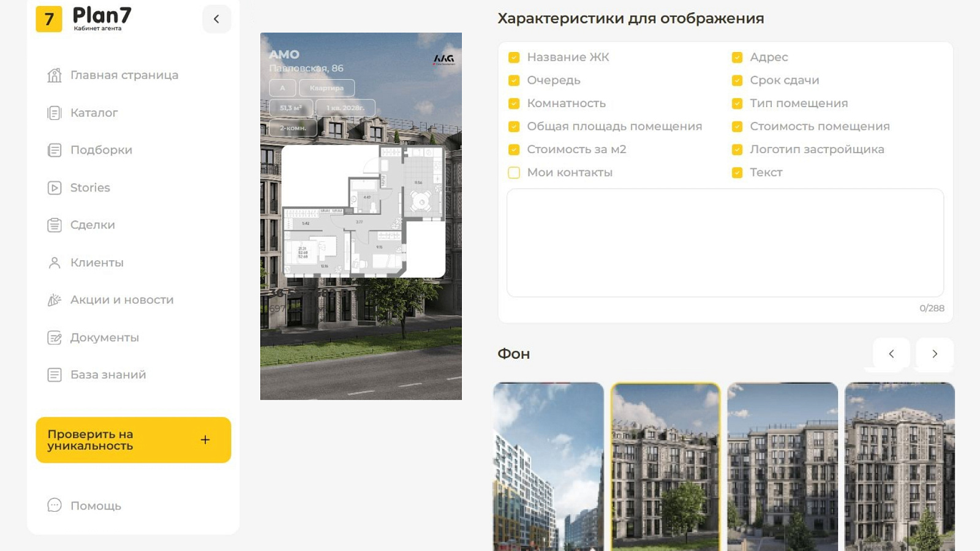
Task: Click the Сделки clipboard icon
Action: (55, 225)
